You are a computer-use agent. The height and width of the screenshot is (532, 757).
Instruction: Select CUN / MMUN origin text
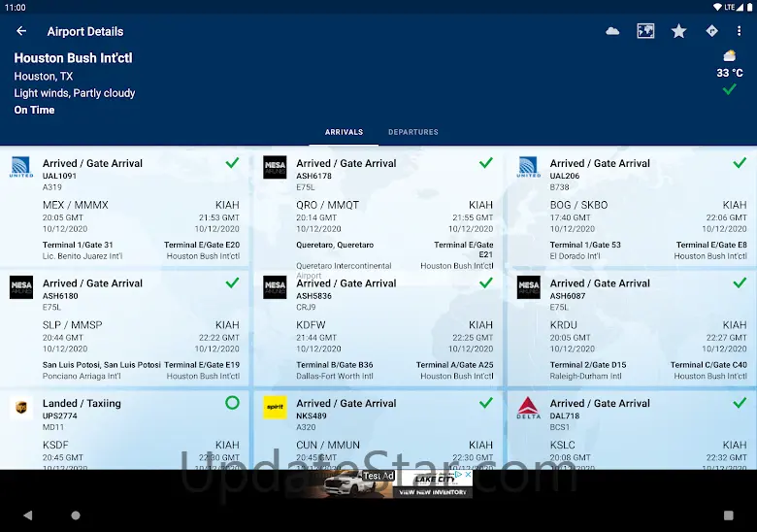click(328, 445)
